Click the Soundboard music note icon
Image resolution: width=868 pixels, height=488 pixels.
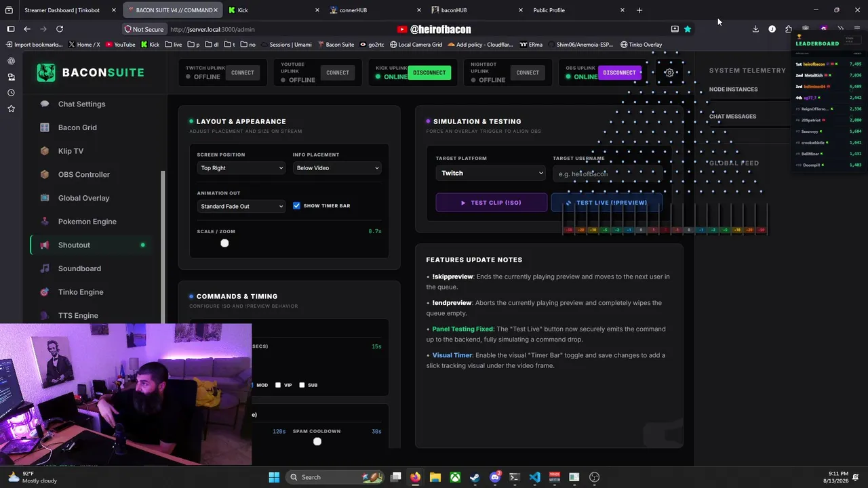point(45,268)
